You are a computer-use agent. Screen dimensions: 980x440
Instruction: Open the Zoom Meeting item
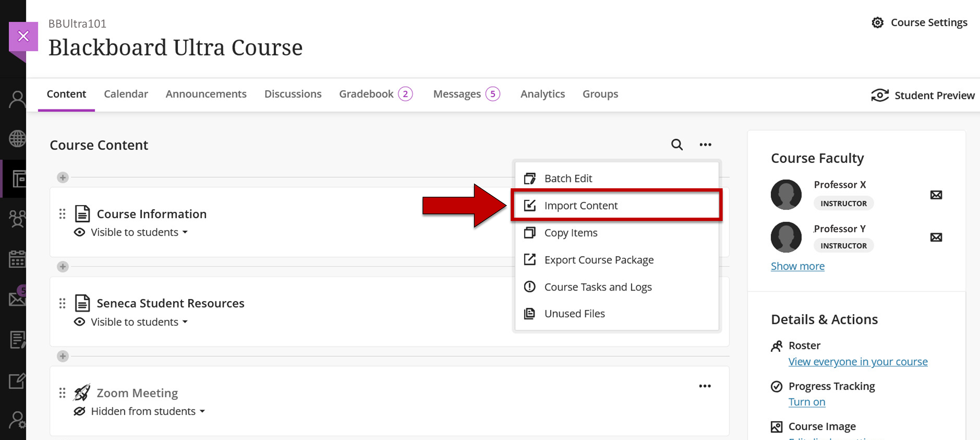tap(137, 393)
